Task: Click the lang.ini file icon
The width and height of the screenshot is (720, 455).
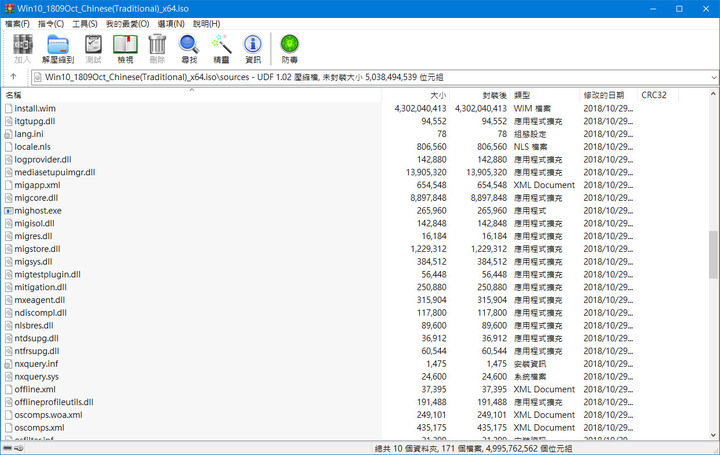Action: coord(8,134)
